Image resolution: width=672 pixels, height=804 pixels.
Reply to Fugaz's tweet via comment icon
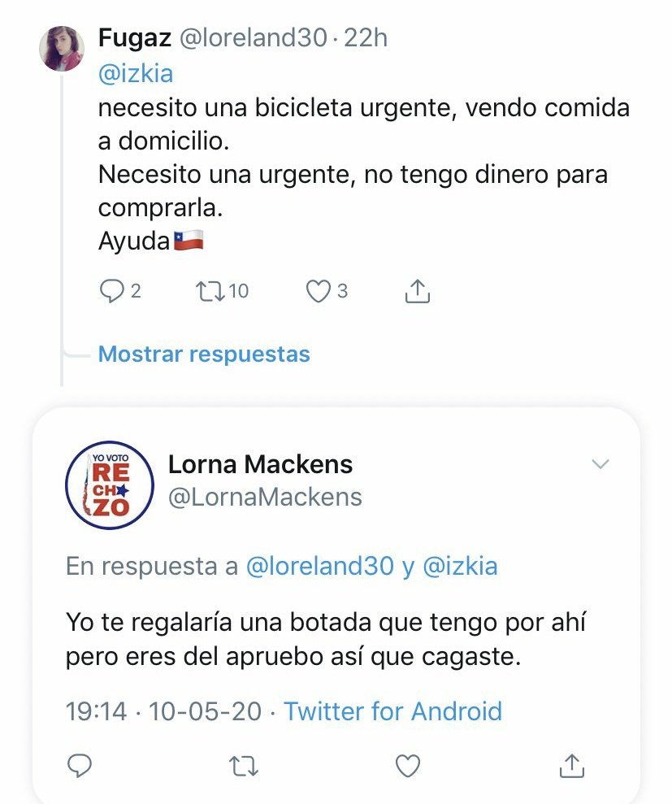111,291
